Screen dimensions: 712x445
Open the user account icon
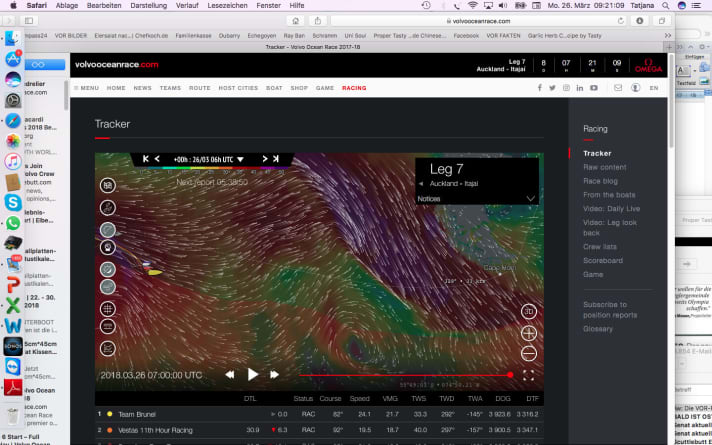636,88
